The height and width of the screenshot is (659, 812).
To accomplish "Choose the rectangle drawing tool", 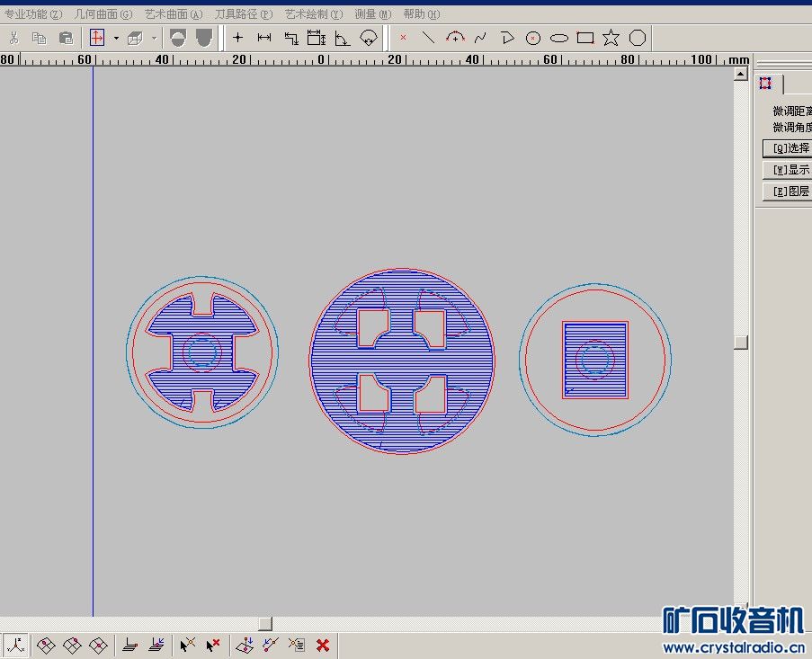I will click(585, 38).
